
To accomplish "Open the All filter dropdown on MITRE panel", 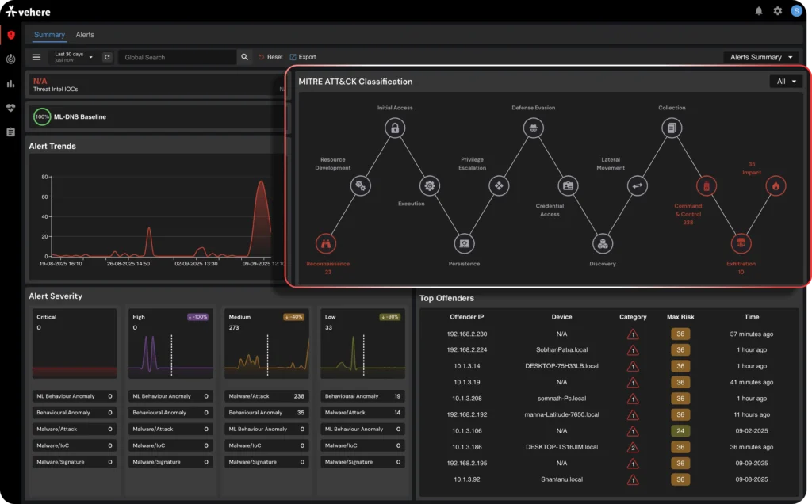I will (x=784, y=81).
